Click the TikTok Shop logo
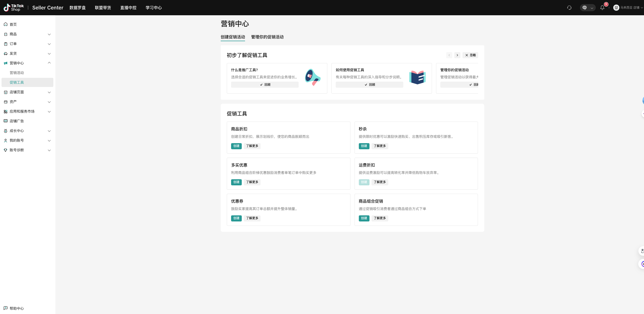The height and width of the screenshot is (314, 644). point(14,8)
